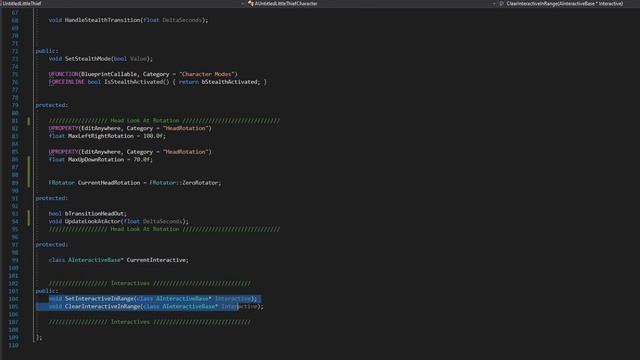
Task: Click the MaxUpDownRotation variable
Action: pyautogui.click(x=96, y=160)
